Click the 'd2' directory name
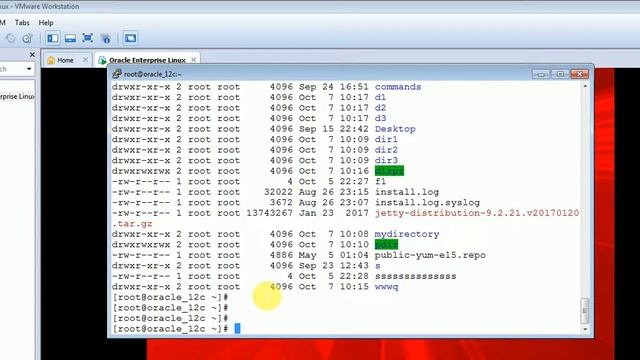The height and width of the screenshot is (360, 640). click(380, 108)
